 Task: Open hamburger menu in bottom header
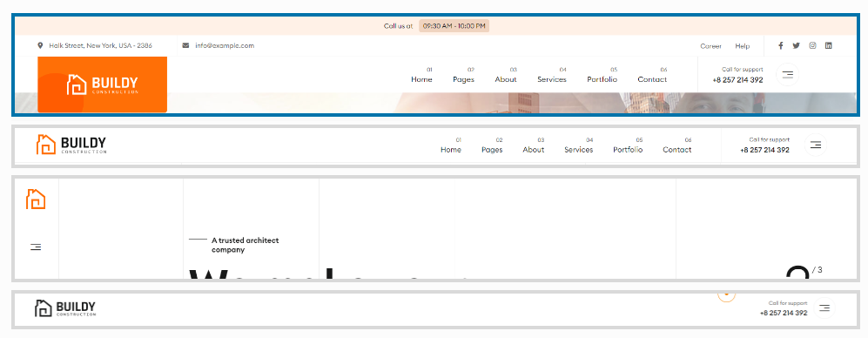(824, 308)
